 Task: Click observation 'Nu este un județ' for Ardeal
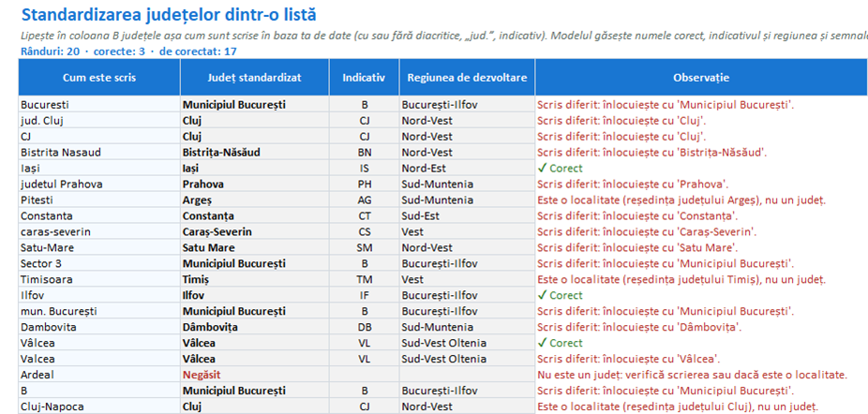click(692, 375)
